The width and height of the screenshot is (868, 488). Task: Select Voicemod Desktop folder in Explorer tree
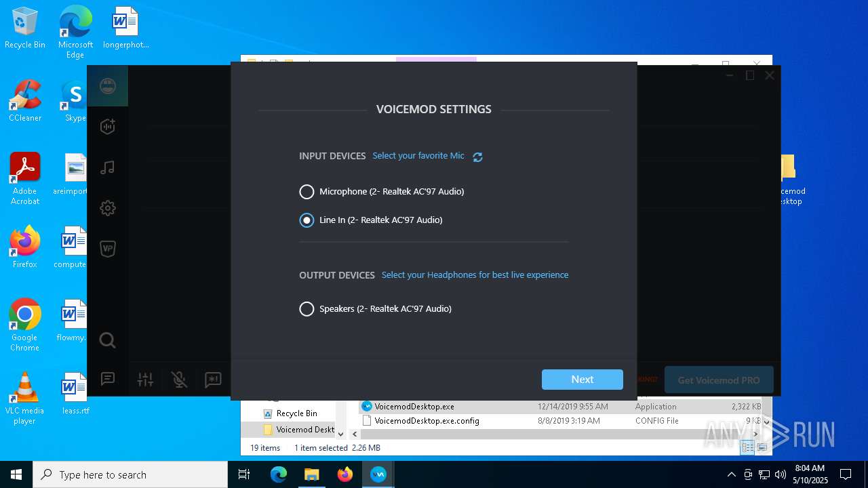click(298, 430)
